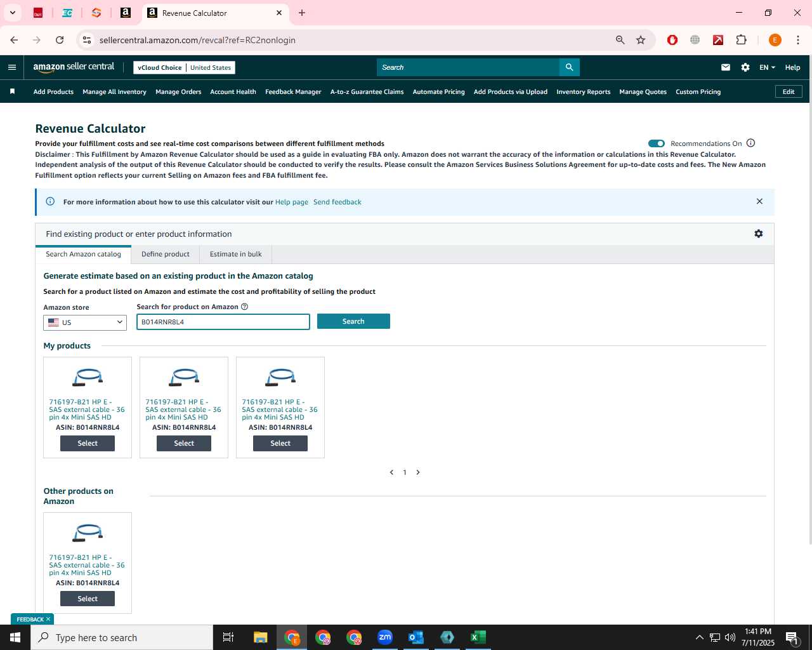The image size is (812, 650).
Task: Click the Help link in header
Action: (x=792, y=67)
